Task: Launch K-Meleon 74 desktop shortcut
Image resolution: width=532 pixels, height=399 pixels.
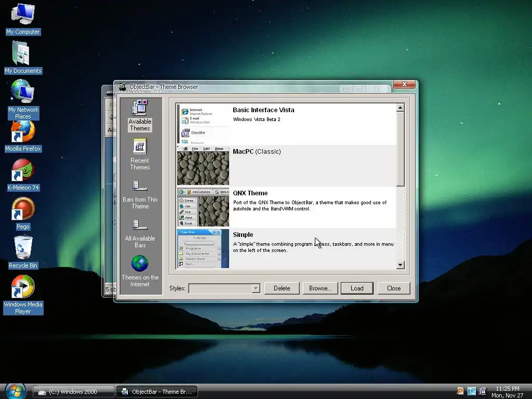Action: [x=23, y=176]
